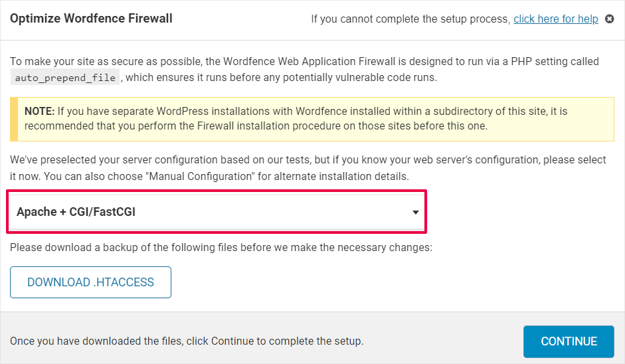
Task: Click "If you cannot complete the setup process" text
Action: click(410, 19)
